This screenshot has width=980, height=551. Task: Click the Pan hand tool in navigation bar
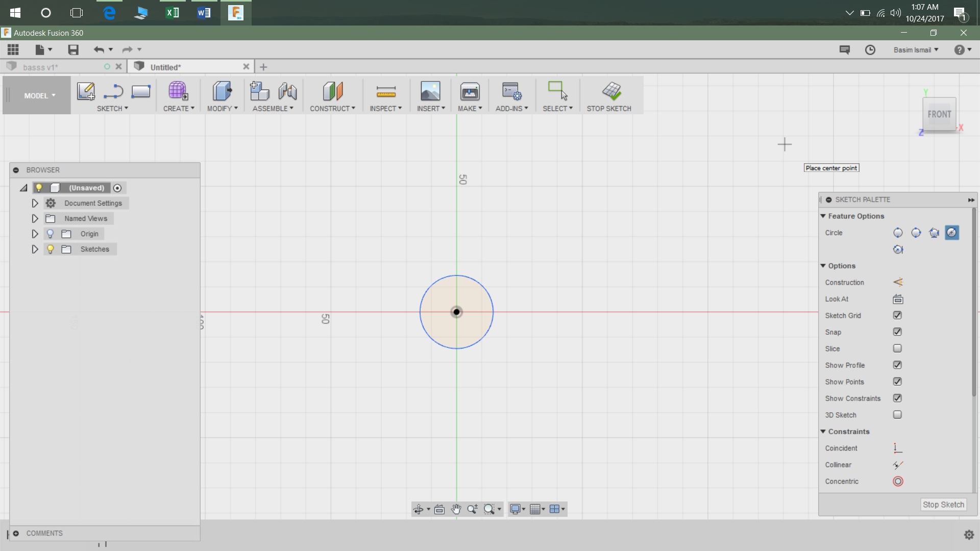(x=456, y=509)
